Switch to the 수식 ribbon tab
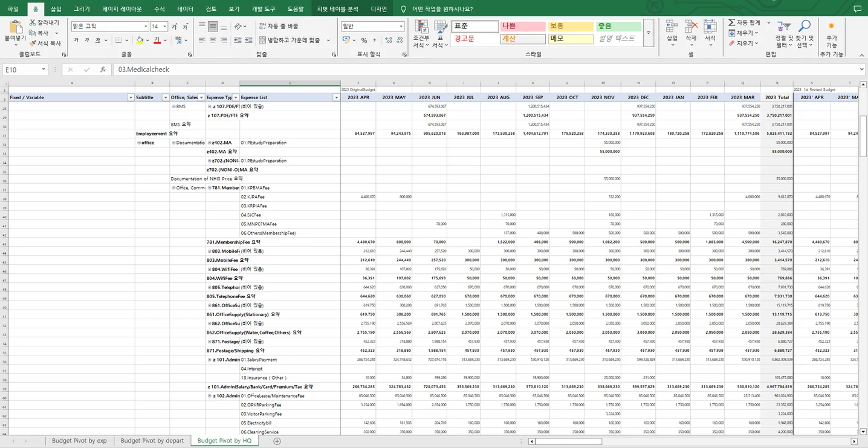This screenshot has height=448, width=868. coord(159,9)
